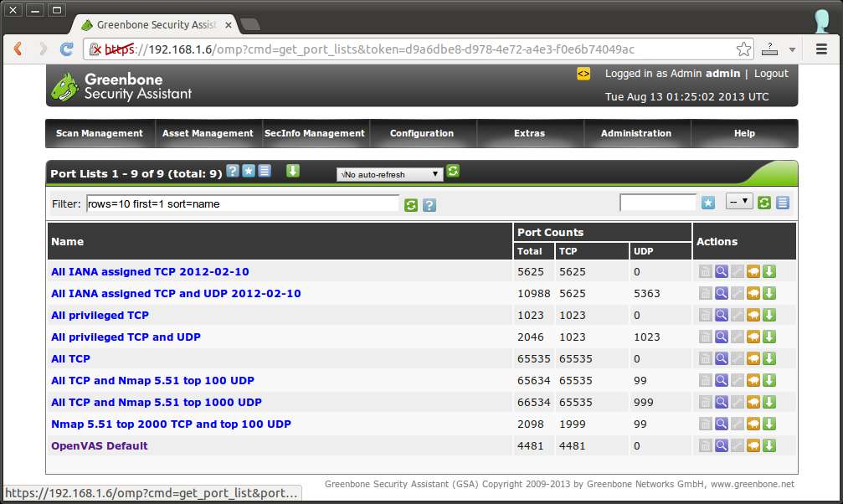Open the port lists Help icon in title bar
Image resolution: width=843 pixels, height=504 pixels.
232,171
